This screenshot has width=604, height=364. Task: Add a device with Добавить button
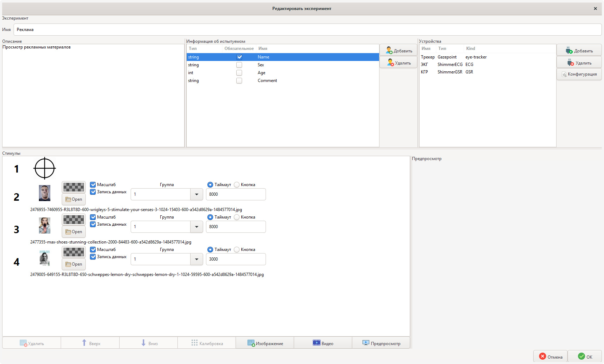point(579,51)
